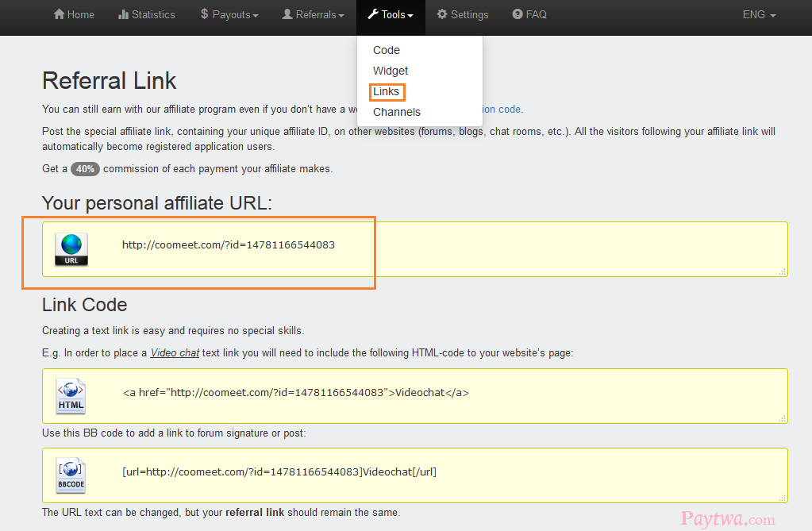
Task: Expand the Referrals dropdown
Action: pyautogui.click(x=314, y=15)
